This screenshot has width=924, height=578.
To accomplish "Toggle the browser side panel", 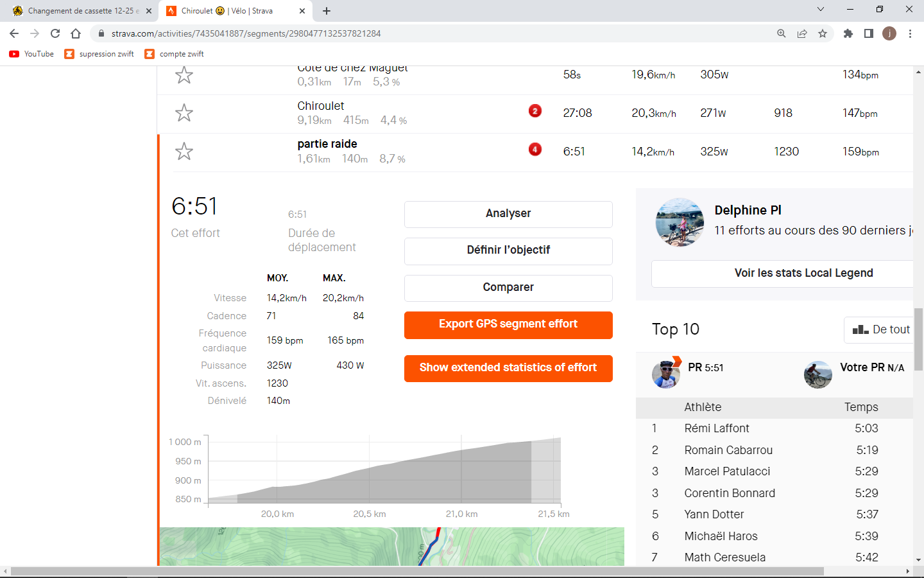I will pos(869,33).
